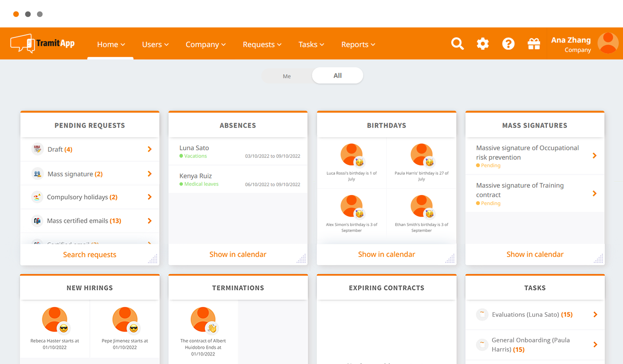This screenshot has width=623, height=364.
Task: Open Occupational risk prevention signature arrow
Action: 595,156
